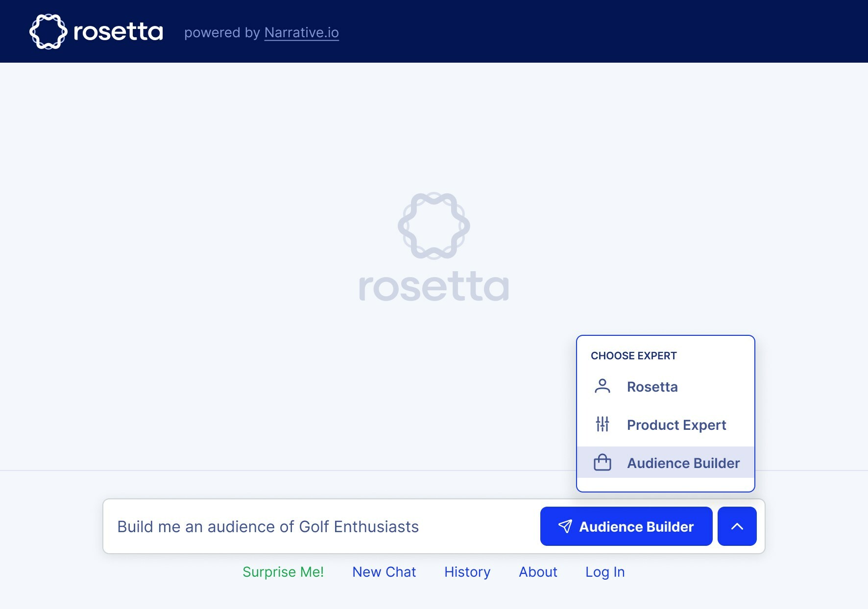Click the rosetta wordmark in the header
The height and width of the screenshot is (609, 868).
[118, 32]
